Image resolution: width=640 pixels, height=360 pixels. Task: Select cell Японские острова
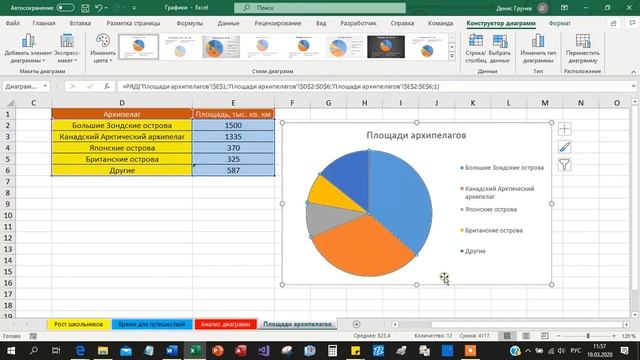[122, 148]
